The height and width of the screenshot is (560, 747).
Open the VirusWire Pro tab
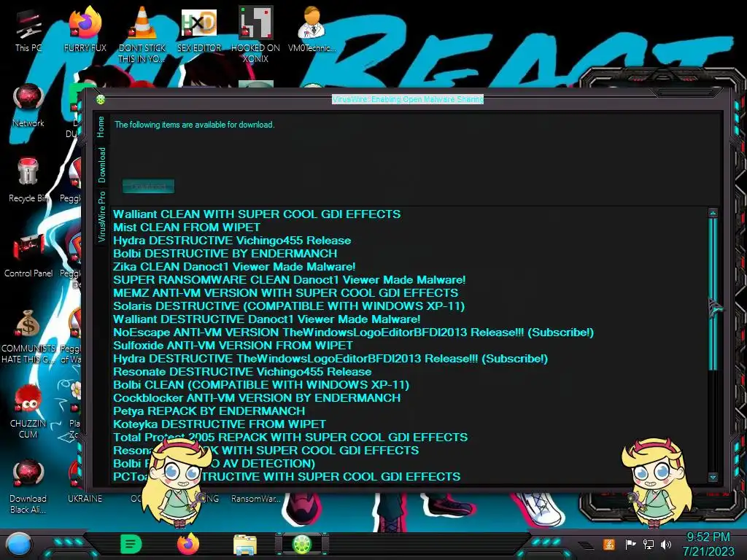[x=101, y=217]
